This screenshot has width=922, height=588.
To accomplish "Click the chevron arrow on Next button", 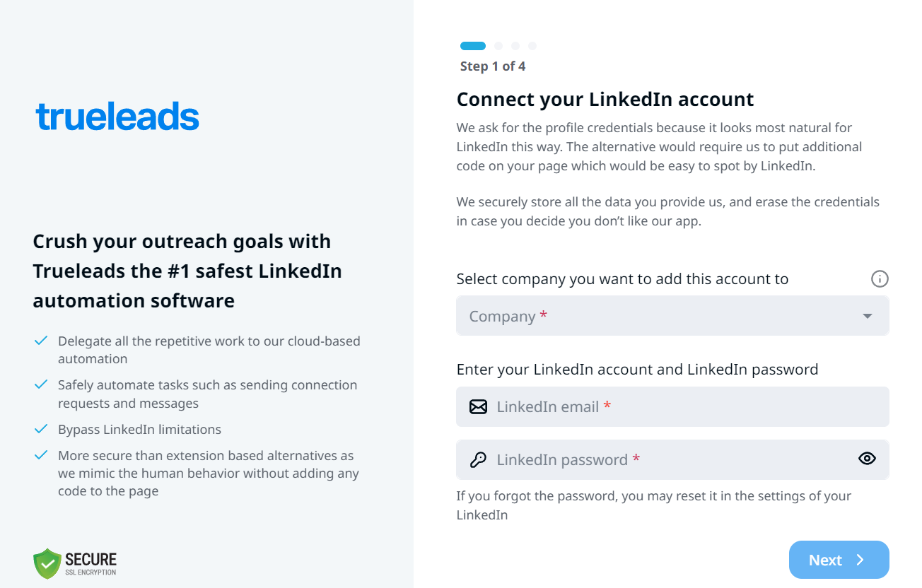I will point(860,560).
